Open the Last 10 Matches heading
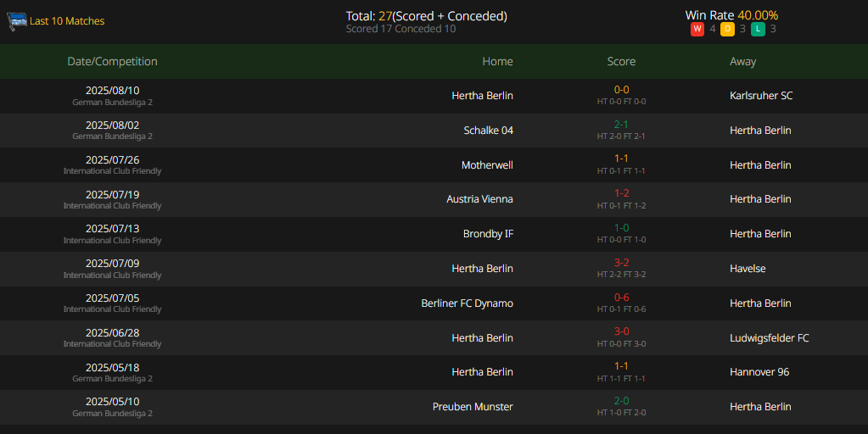 click(67, 21)
